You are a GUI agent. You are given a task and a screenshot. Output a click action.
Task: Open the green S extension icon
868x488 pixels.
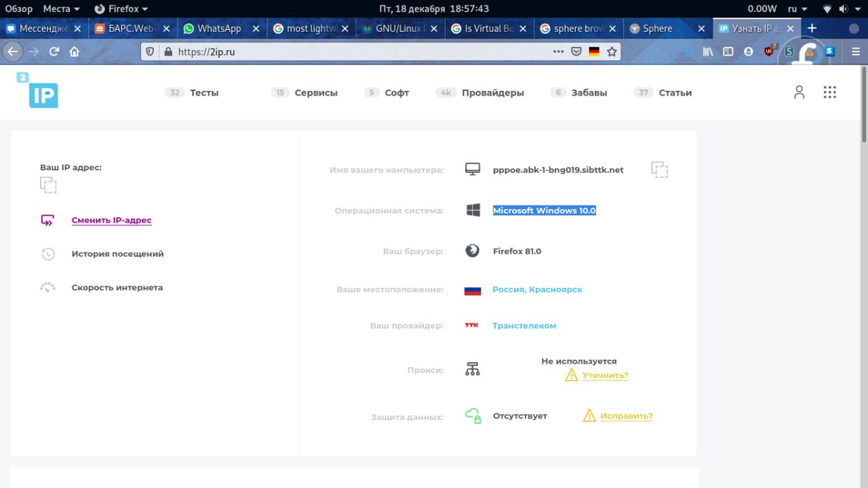click(x=789, y=52)
